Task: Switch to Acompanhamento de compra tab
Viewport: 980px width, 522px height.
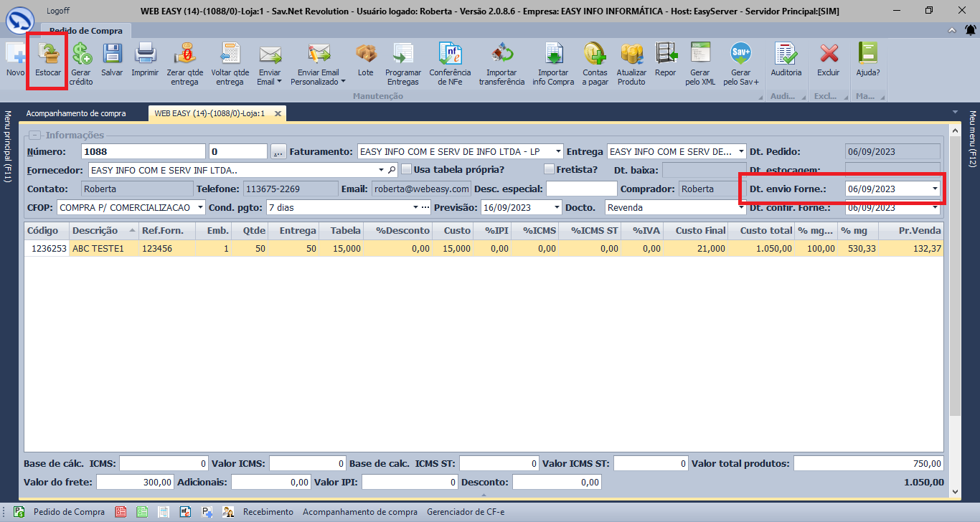Action: [76, 113]
